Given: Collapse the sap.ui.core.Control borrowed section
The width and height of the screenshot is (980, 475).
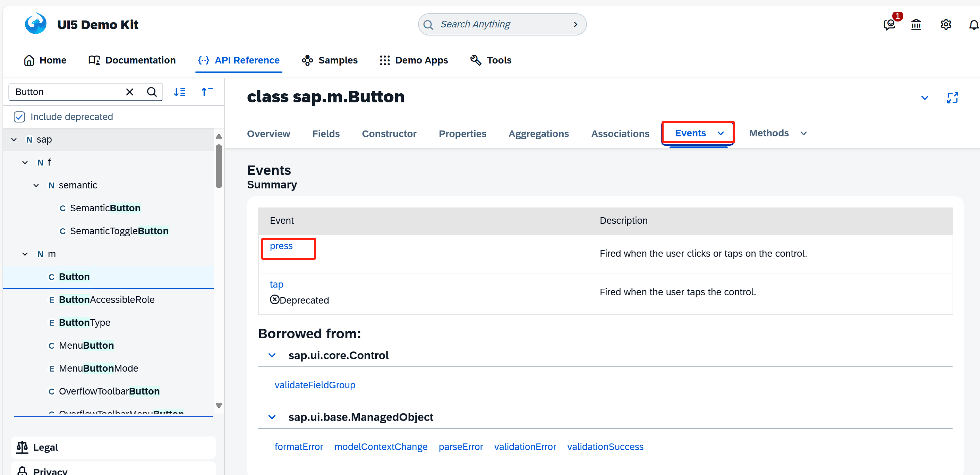Looking at the screenshot, I should pos(272,355).
